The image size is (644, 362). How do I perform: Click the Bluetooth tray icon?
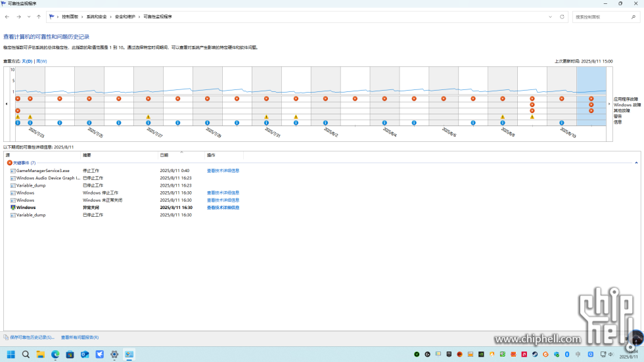point(567,354)
